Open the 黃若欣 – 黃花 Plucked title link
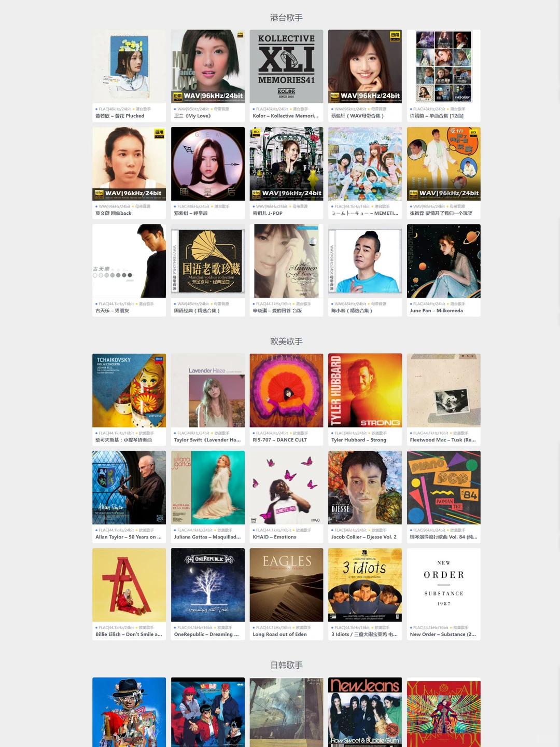This screenshot has width=560, height=747. (120, 116)
